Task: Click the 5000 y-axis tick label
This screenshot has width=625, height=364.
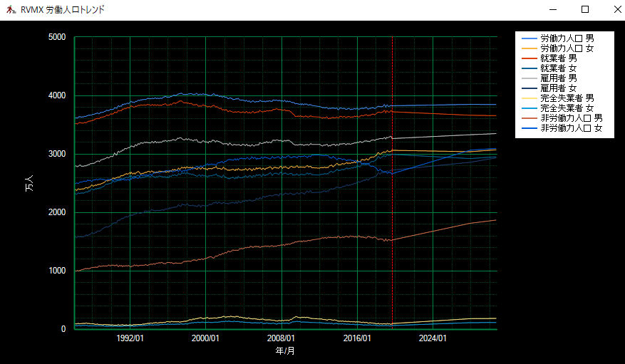Action: (x=56, y=37)
